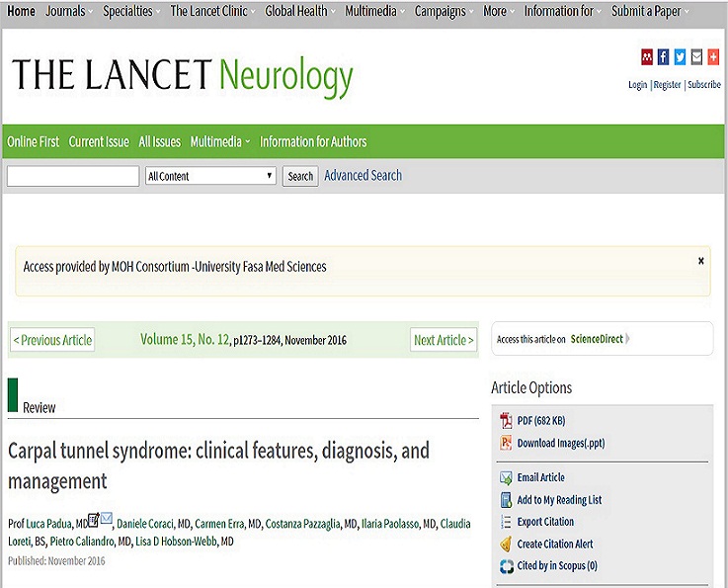Click Luca Padua email envelope icon

pos(107,518)
